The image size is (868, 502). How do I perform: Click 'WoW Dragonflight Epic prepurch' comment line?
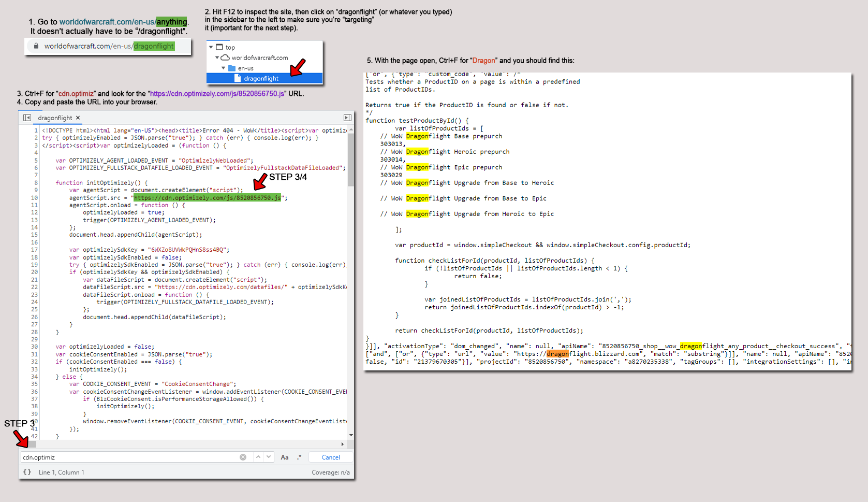point(441,167)
